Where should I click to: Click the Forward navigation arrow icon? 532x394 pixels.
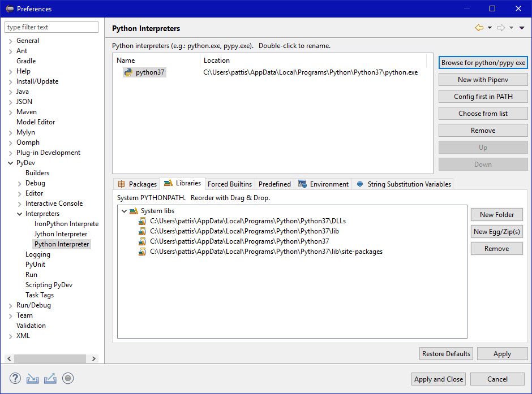[x=501, y=28]
